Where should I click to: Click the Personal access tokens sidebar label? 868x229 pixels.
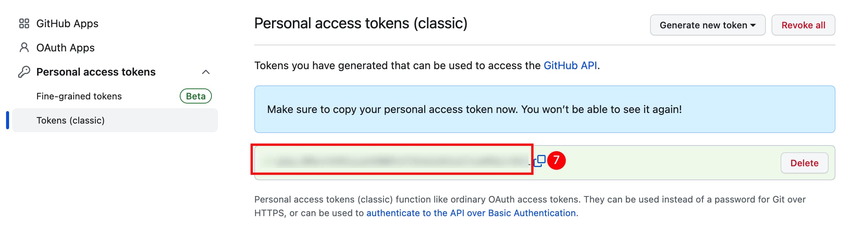pos(96,72)
